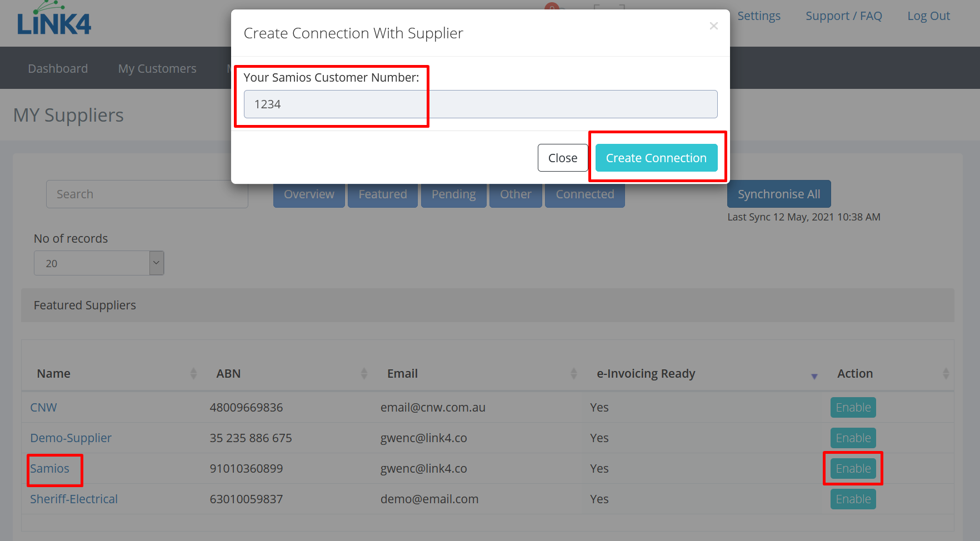Viewport: 980px width, 541px height.
Task: Click the ABN 48009669836 cell
Action: pyautogui.click(x=246, y=408)
